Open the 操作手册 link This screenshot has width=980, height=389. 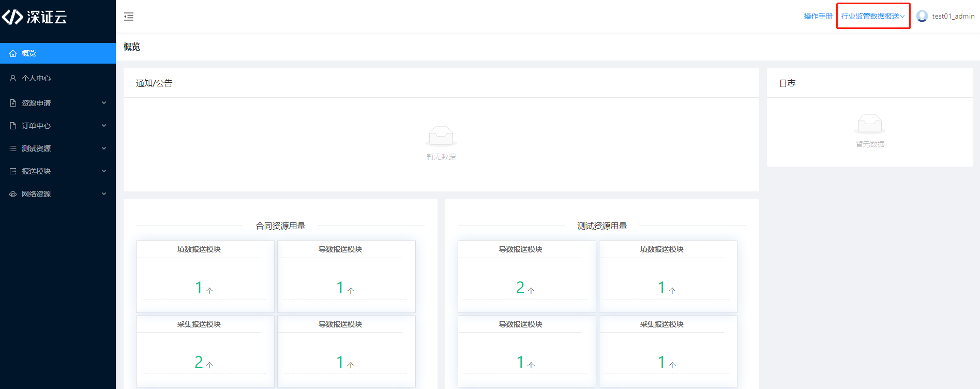click(x=818, y=16)
